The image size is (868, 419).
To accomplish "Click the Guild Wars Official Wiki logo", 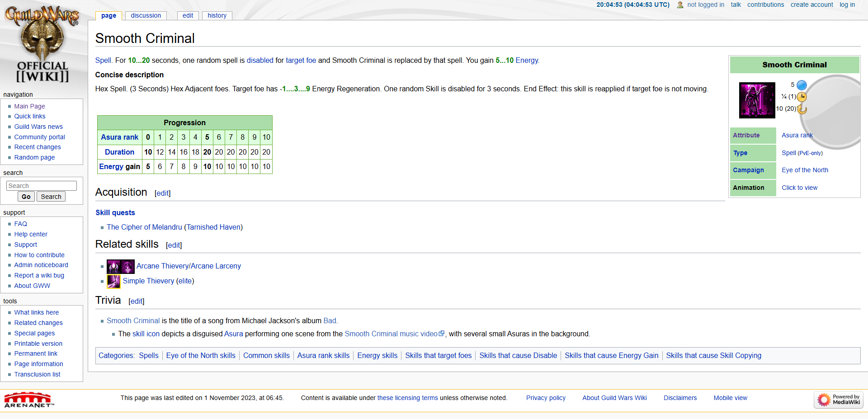I will pyautogui.click(x=42, y=44).
